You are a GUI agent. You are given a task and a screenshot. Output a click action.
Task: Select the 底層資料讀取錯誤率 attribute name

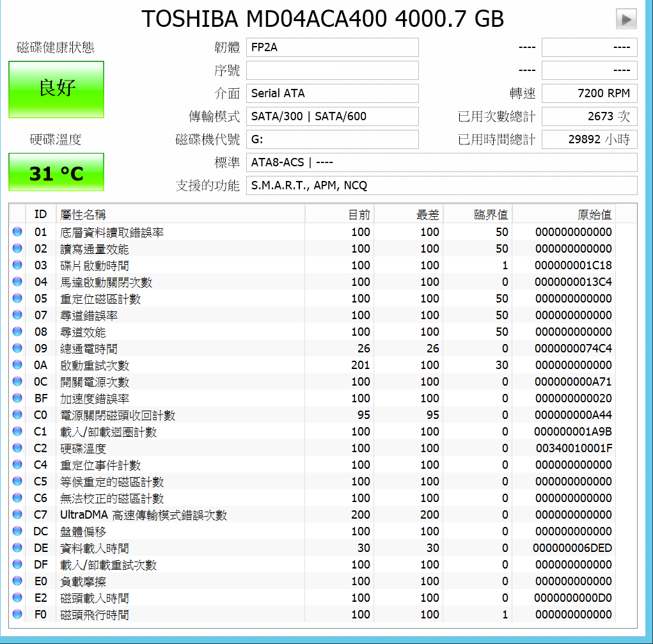click(112, 232)
